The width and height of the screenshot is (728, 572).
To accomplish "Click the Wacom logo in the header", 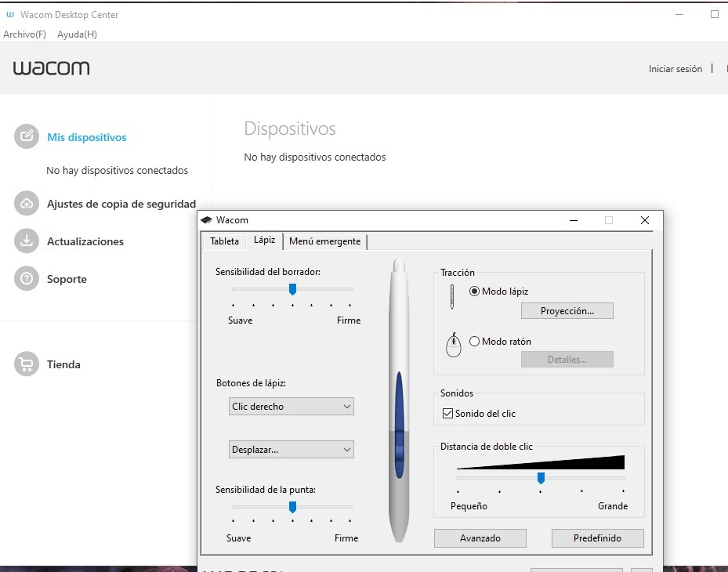I will 51,68.
